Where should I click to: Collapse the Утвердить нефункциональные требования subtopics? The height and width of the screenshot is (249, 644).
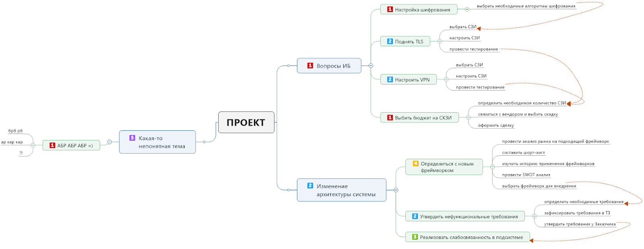click(534, 216)
